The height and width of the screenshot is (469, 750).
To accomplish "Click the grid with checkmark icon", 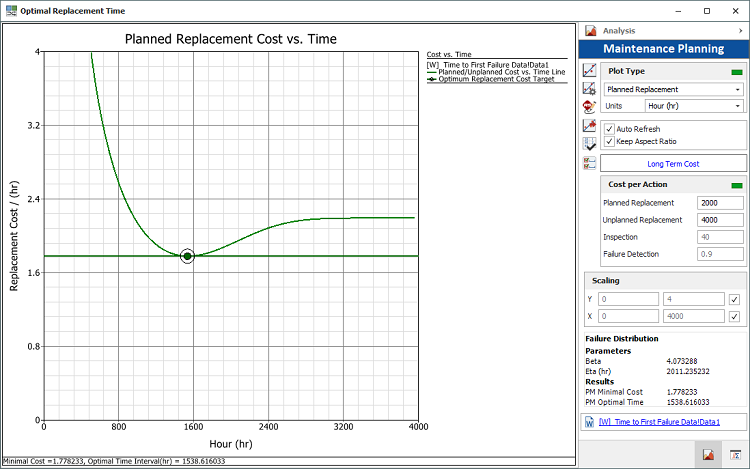I will pyautogui.click(x=590, y=144).
